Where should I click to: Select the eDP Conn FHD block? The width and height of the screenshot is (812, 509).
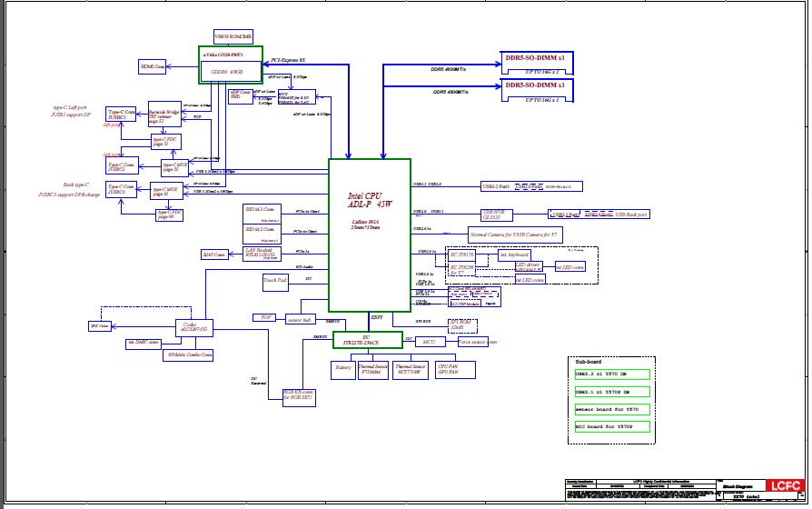[241, 96]
